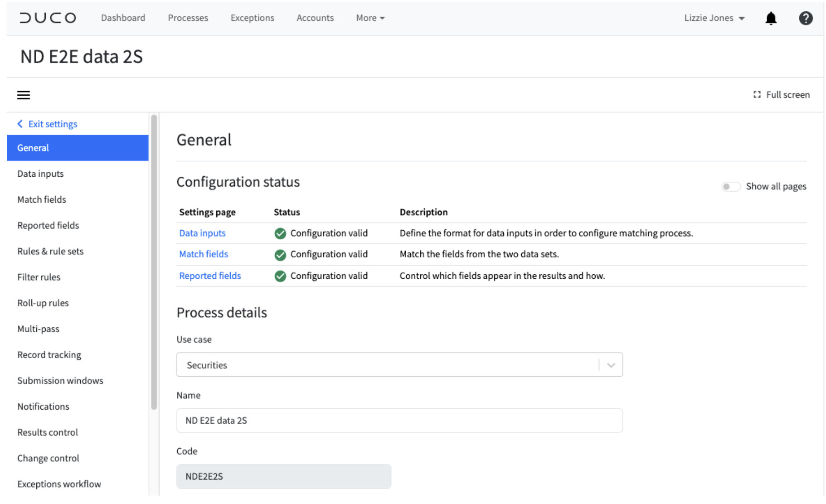
Task: Open the help question mark icon
Action: coord(806,18)
